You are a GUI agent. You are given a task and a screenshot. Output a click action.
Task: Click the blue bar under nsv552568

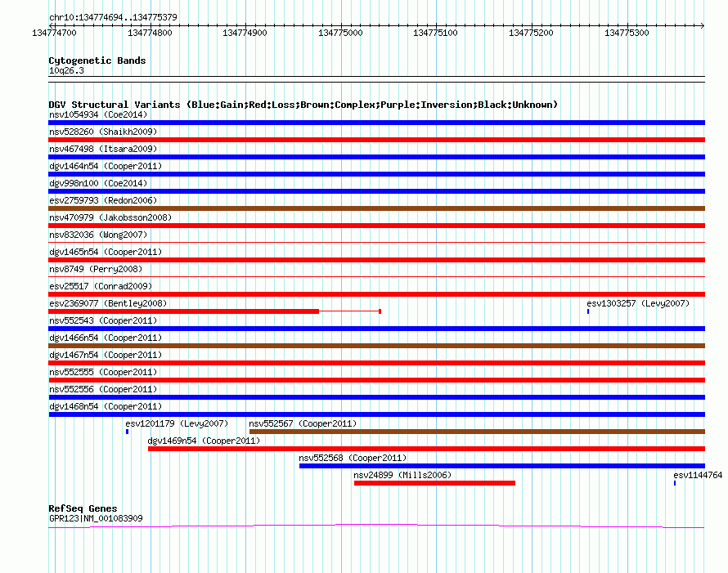tap(502, 466)
